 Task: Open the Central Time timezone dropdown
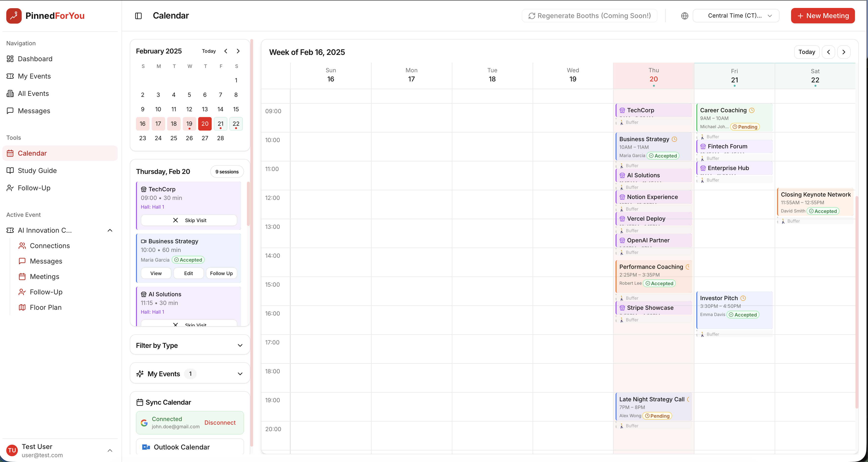tap(736, 15)
